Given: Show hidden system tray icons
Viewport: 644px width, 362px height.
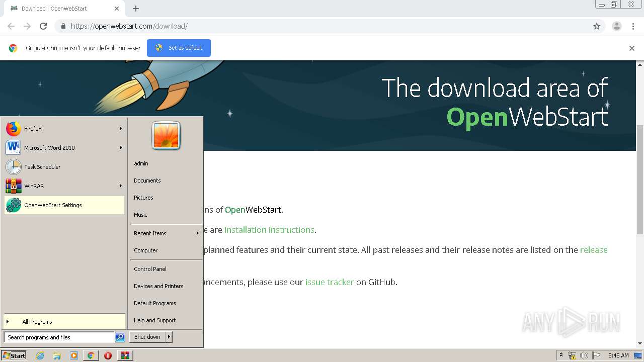Looking at the screenshot, I should (x=561, y=355).
